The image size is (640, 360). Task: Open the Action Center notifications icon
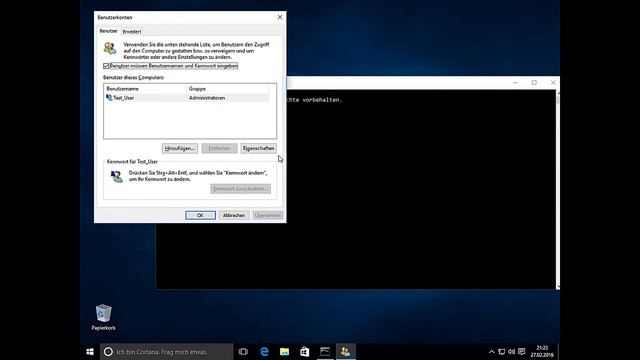(522, 351)
